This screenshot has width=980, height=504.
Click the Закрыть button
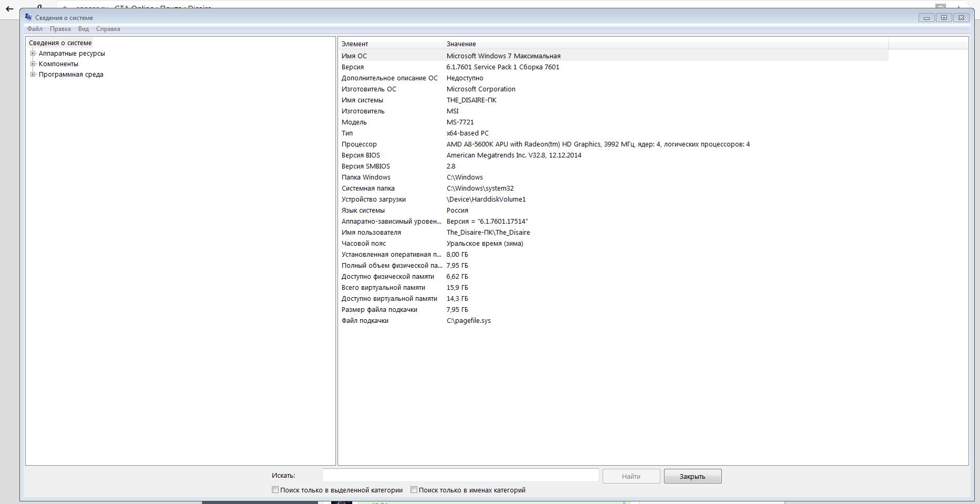(692, 476)
